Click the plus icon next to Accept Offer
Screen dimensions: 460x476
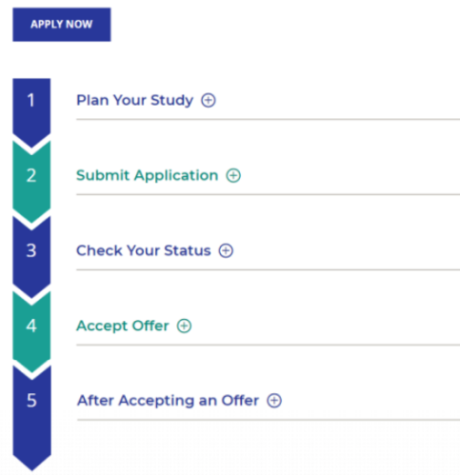184,326
